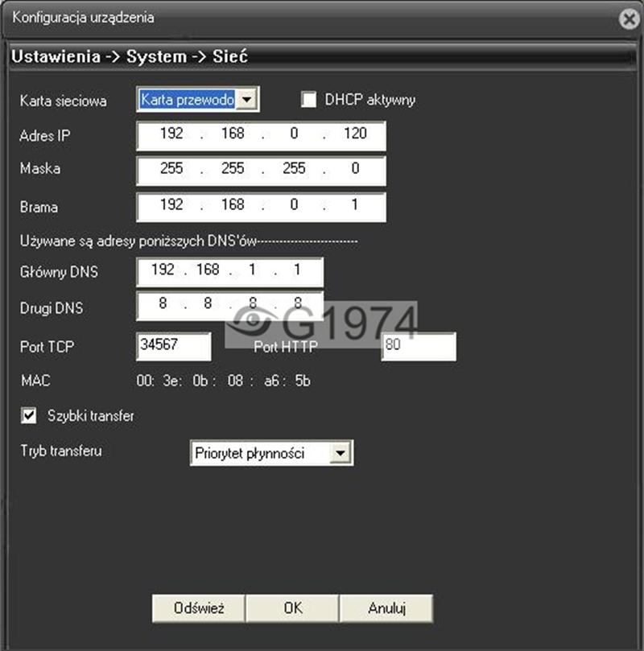The height and width of the screenshot is (651, 644).
Task: Click the Odśwież button
Action: [x=199, y=608]
